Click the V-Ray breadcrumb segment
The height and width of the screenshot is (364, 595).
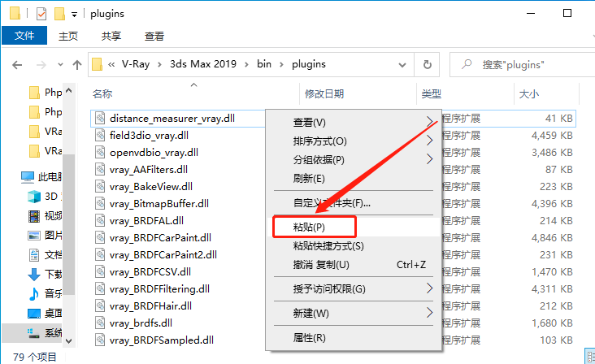coord(136,64)
